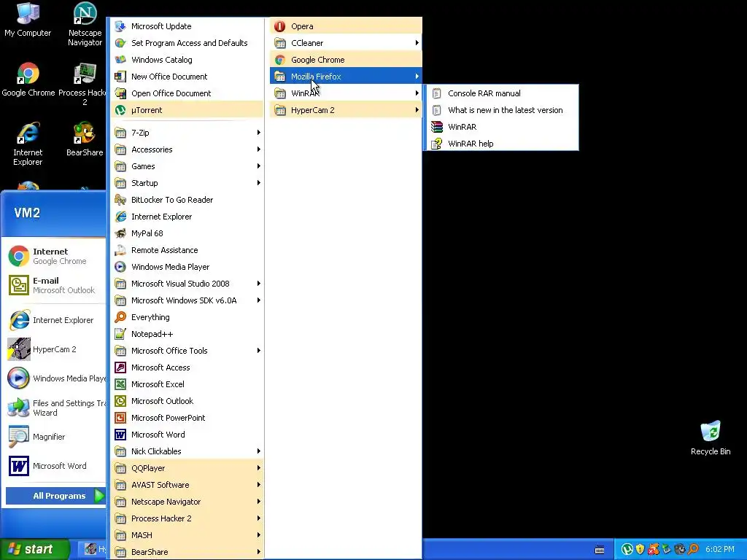Open the QQPlayer program folder
Viewport: 747px width, 560px height.
pyautogui.click(x=187, y=468)
